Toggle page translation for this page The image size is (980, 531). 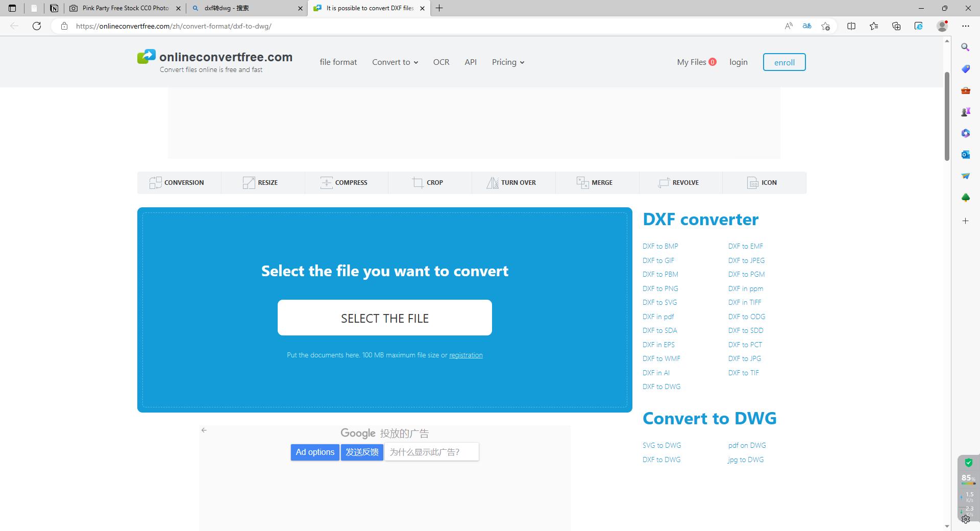coord(807,26)
